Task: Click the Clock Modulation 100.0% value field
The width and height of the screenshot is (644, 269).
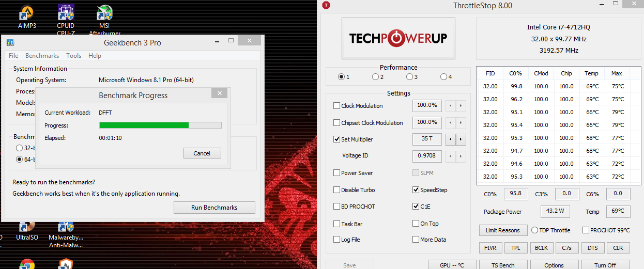Action: tap(427, 105)
